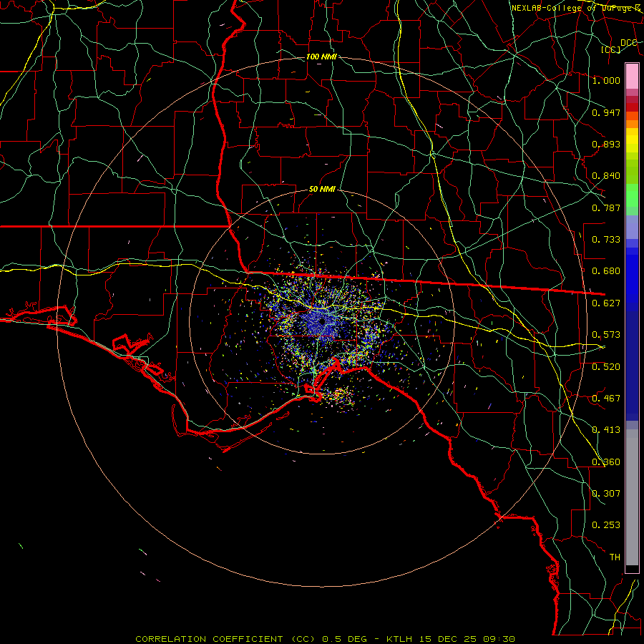Click the 0.467 scale value
The image size is (644, 644).
[606, 399]
